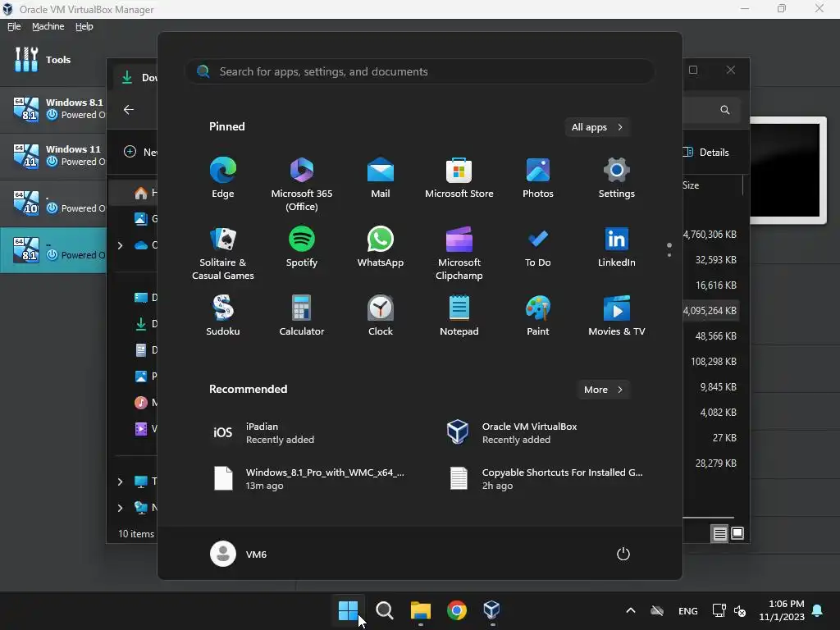The width and height of the screenshot is (840, 630).
Task: Open Settings gear in pinned apps
Action: [617, 178]
